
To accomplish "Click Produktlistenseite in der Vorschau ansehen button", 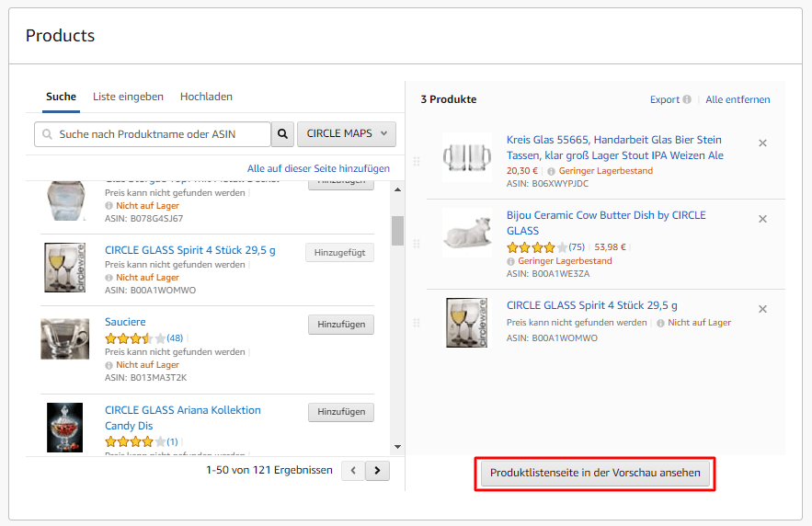I will [x=595, y=474].
